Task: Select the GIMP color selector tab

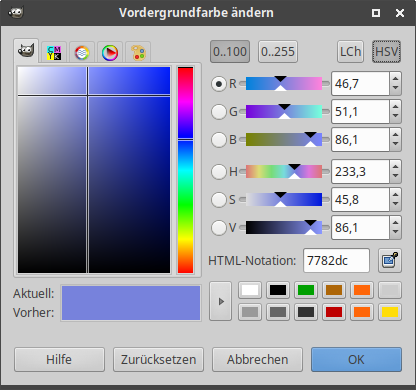Action: [x=26, y=51]
